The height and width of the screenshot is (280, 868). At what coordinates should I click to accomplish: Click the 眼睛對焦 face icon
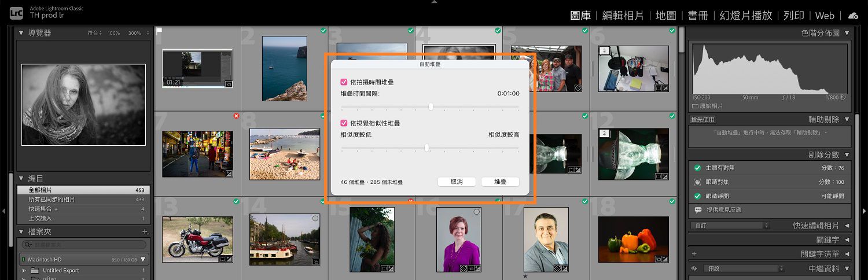click(697, 182)
